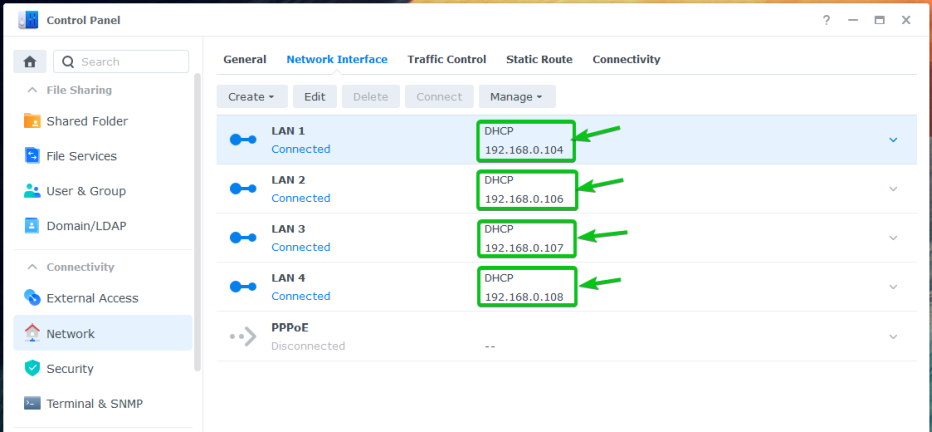Open help with the question mark icon
This screenshot has height=432, width=932.
coord(826,20)
